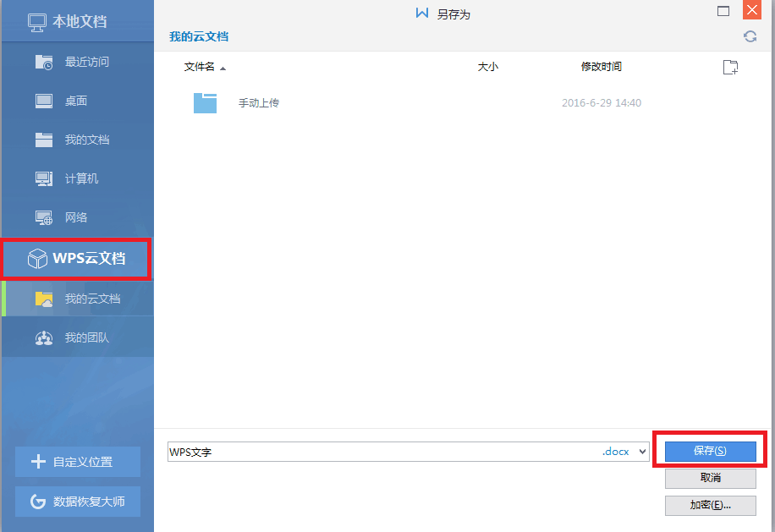
Task: Click the plus icon on 自定义位置
Action: [x=38, y=461]
